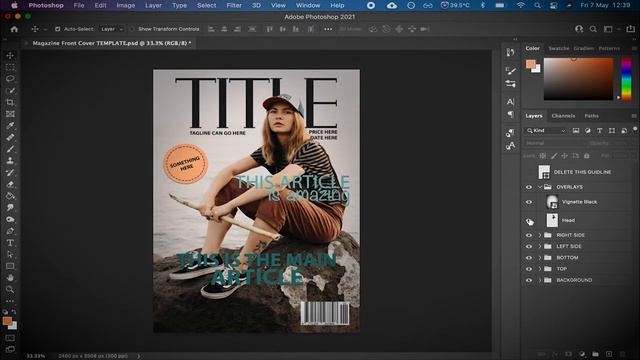Hide the BACKGROUND group
The height and width of the screenshot is (360, 640).
[529, 280]
